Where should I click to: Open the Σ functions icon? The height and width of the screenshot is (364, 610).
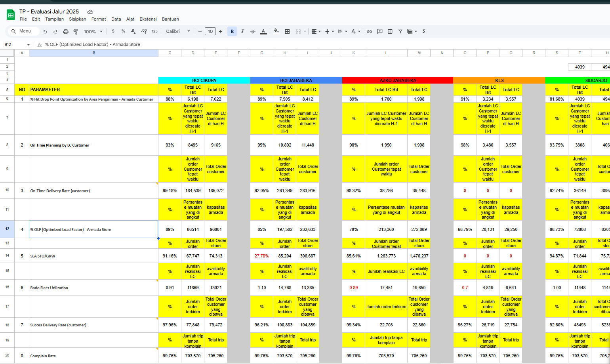point(424,31)
